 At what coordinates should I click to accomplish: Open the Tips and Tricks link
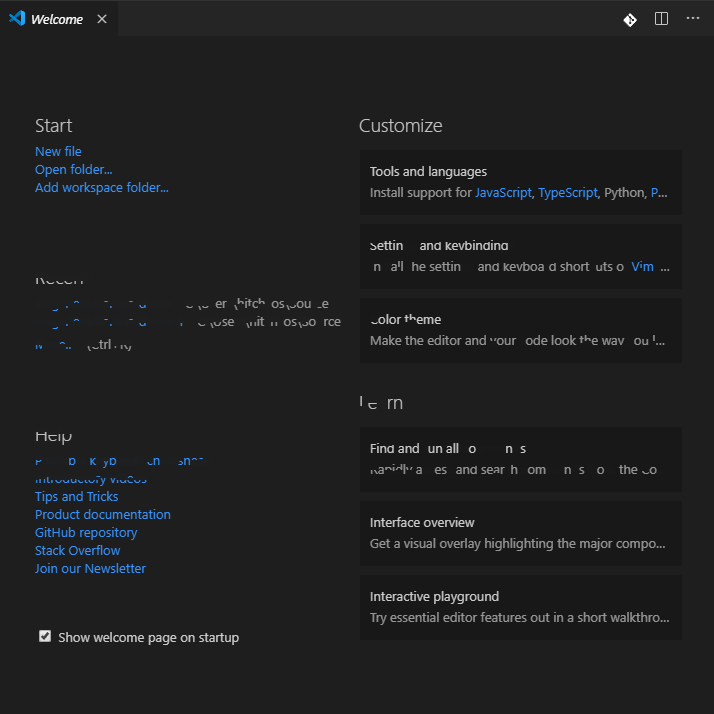coord(76,496)
